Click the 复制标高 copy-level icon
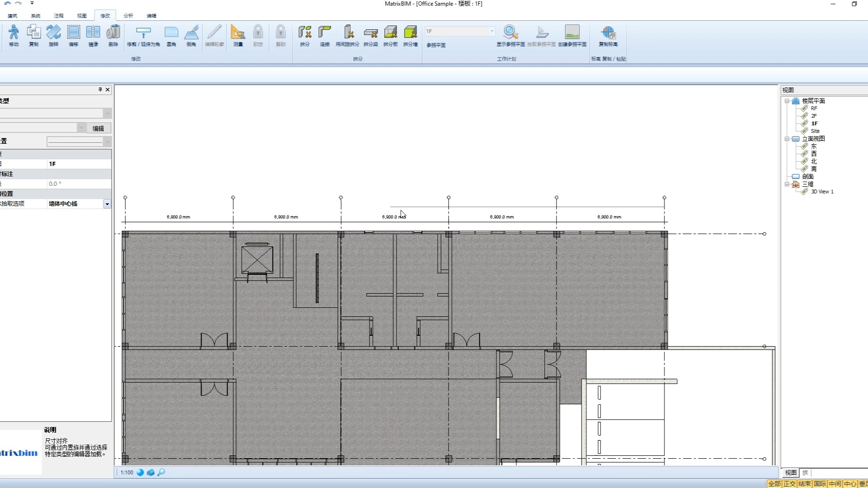Image resolution: width=868 pixels, height=488 pixels. [608, 35]
